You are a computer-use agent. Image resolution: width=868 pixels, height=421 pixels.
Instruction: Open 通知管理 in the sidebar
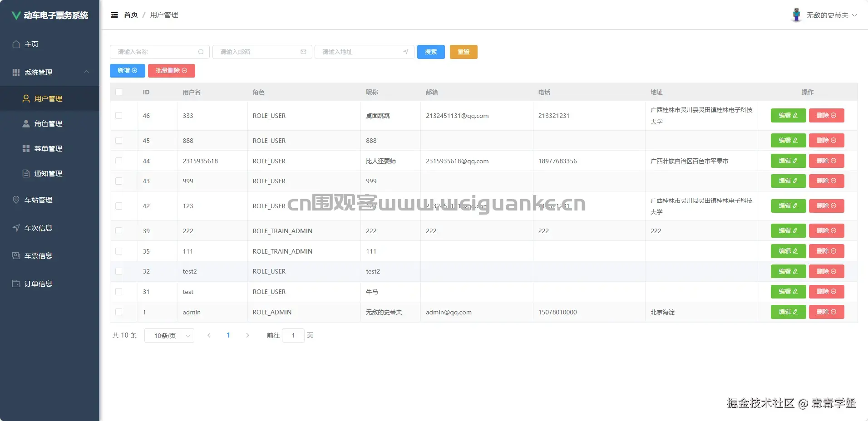pos(49,173)
